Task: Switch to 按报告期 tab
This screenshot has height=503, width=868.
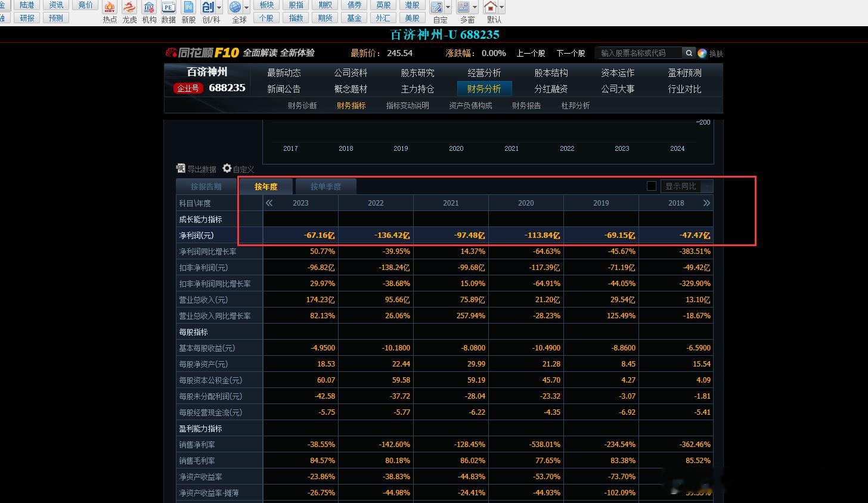Action: tap(206, 187)
